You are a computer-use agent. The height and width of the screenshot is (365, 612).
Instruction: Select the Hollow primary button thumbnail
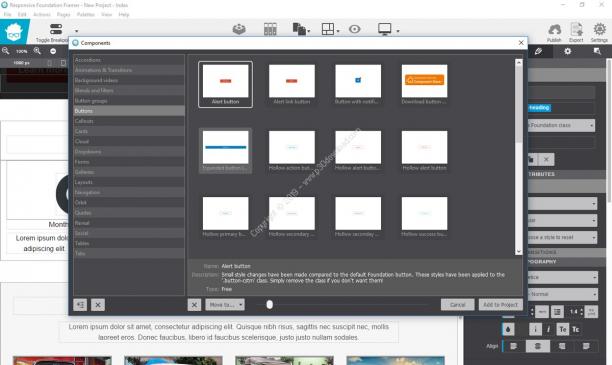point(225,217)
